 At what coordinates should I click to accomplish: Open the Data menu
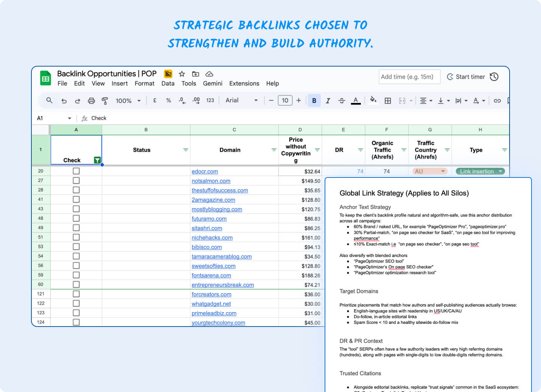tap(168, 84)
